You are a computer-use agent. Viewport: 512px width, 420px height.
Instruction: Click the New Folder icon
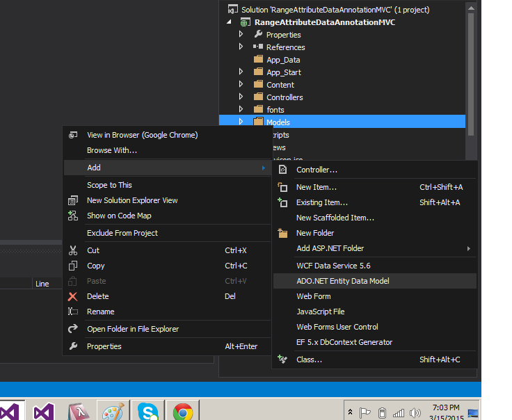[282, 233]
